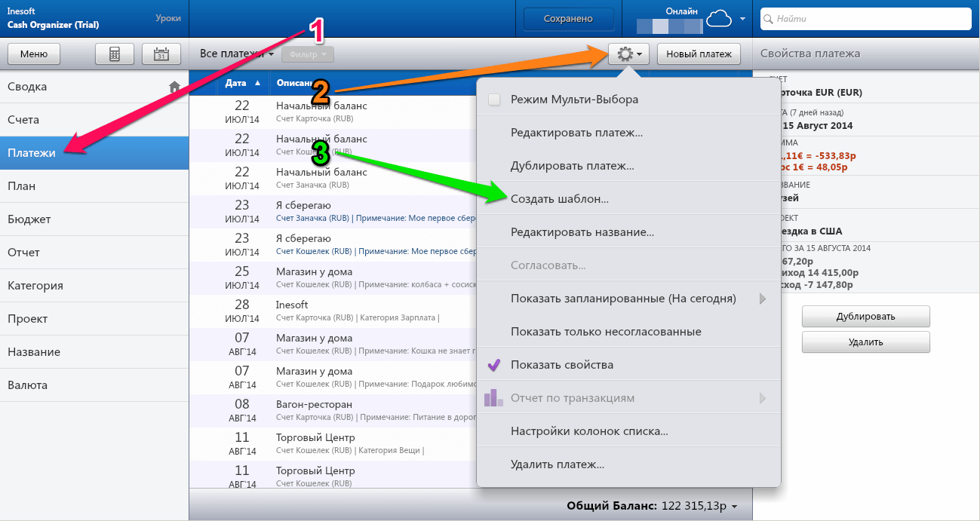Choose Показать только несогласованные
Screen dimensions: 980x521
629,332
